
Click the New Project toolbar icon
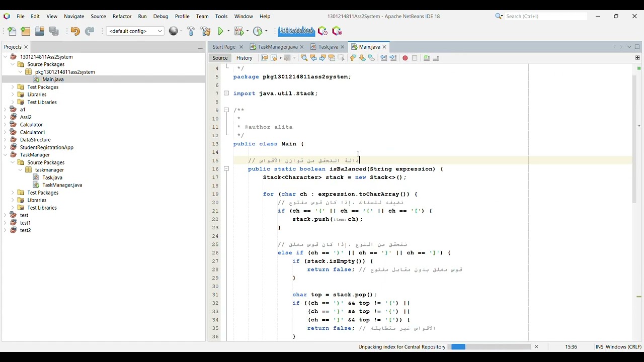tap(26, 31)
